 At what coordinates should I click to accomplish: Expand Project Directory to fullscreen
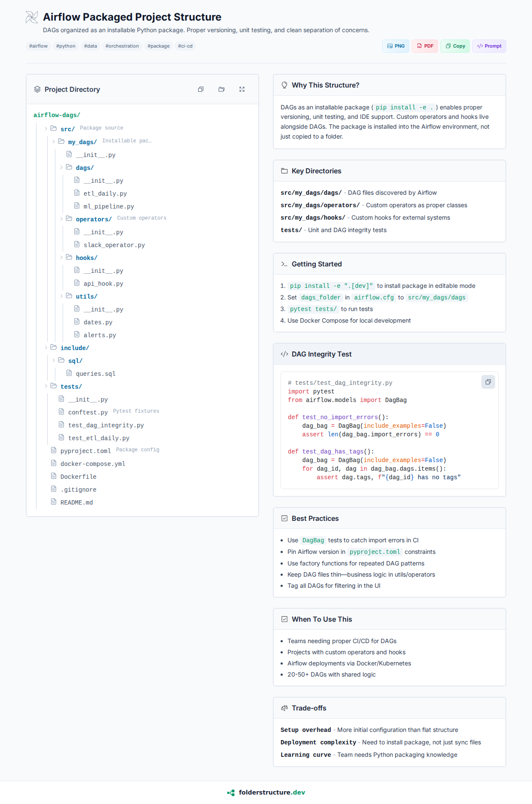point(242,89)
